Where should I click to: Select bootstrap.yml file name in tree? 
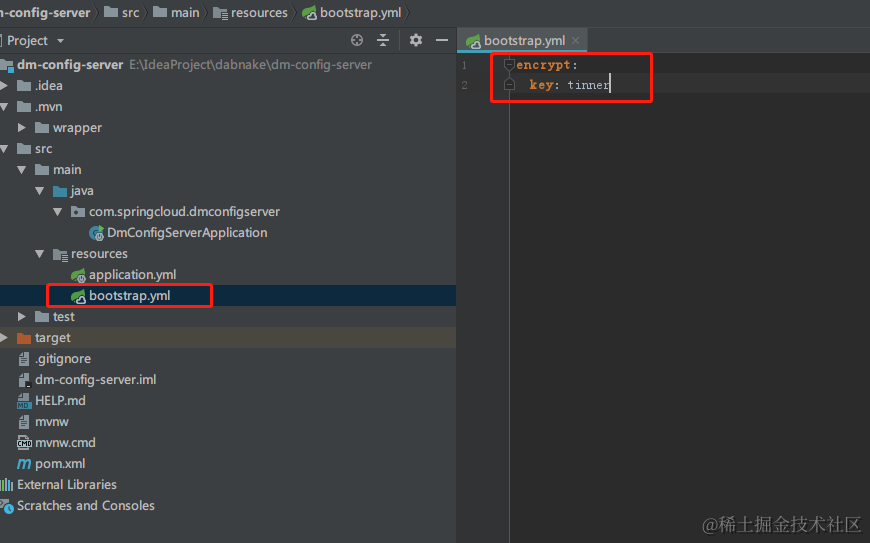[129, 296]
